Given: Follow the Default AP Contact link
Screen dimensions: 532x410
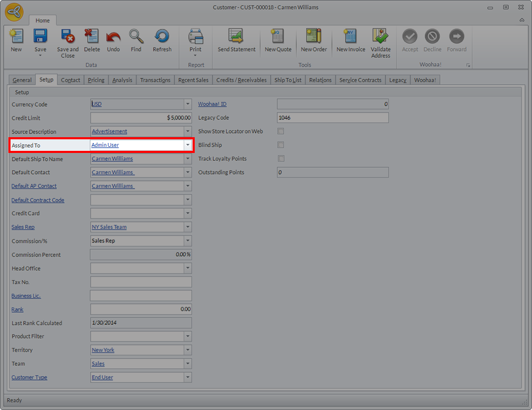Looking at the screenshot, I should click(34, 186).
